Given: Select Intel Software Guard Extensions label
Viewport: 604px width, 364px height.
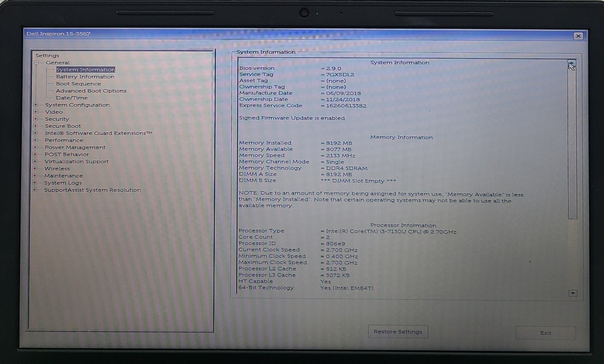Looking at the screenshot, I should click(x=99, y=133).
